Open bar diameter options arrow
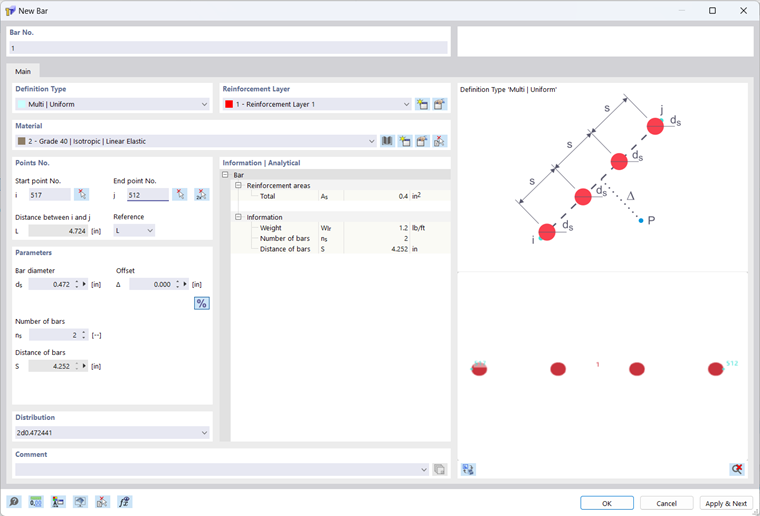 pyautogui.click(x=85, y=284)
